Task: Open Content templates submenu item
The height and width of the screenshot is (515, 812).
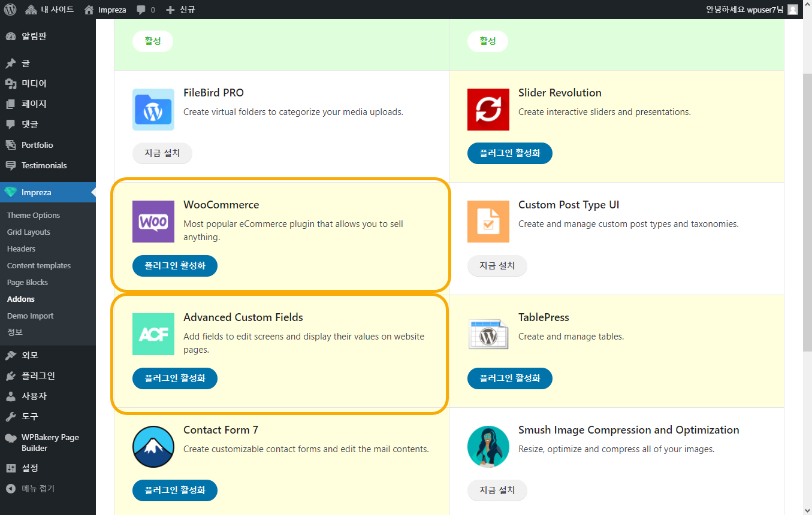Action: tap(39, 266)
